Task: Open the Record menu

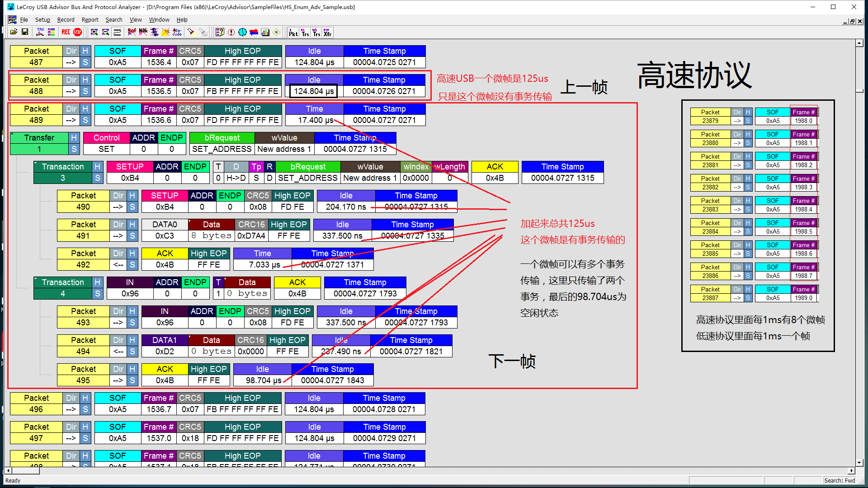Action: tap(66, 19)
